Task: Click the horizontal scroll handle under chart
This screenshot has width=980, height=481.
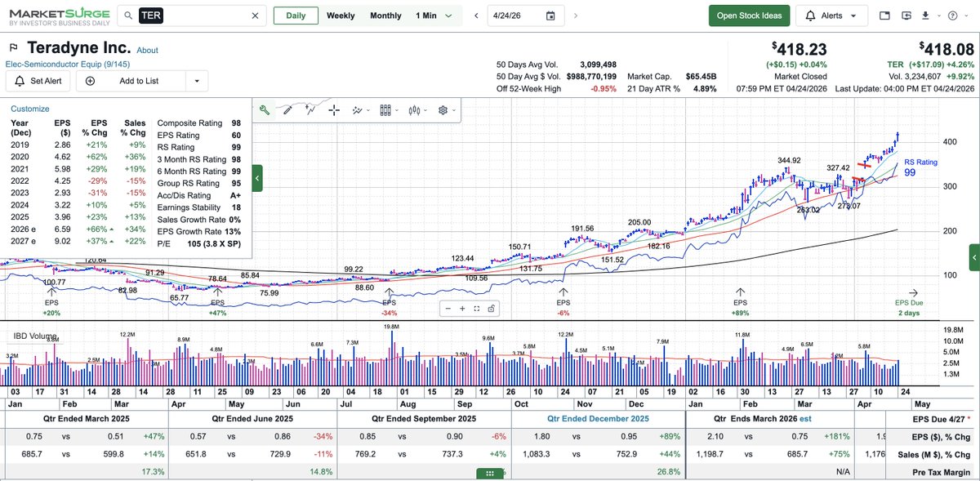Action: [x=489, y=474]
